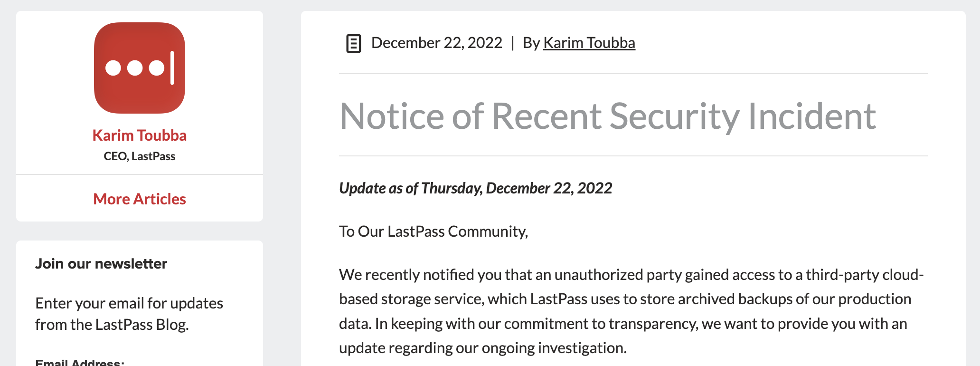Click the cursor bar symbol in the LastPass logo
This screenshot has height=366, width=980.
pyautogui.click(x=172, y=68)
